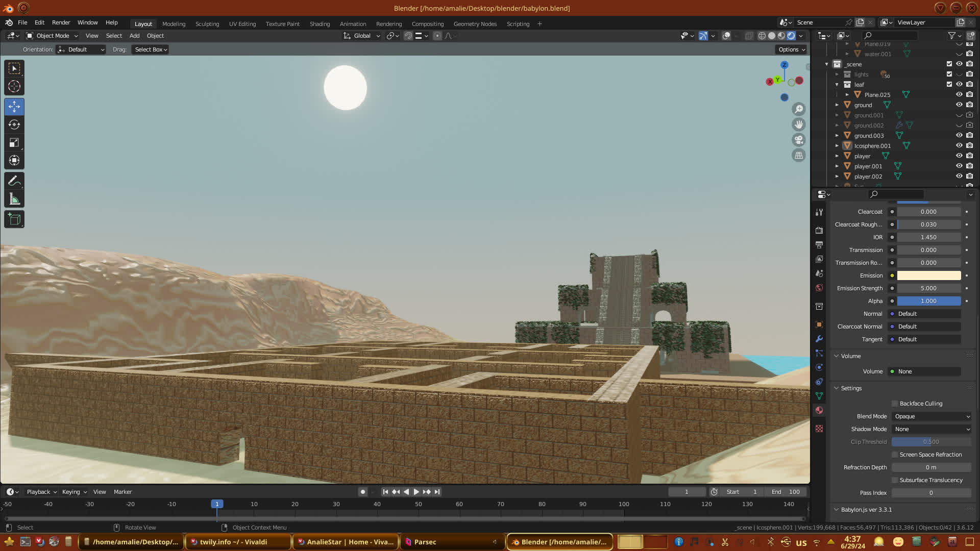Expand the ground object in the outliner
980x551 pixels.
tap(837, 105)
